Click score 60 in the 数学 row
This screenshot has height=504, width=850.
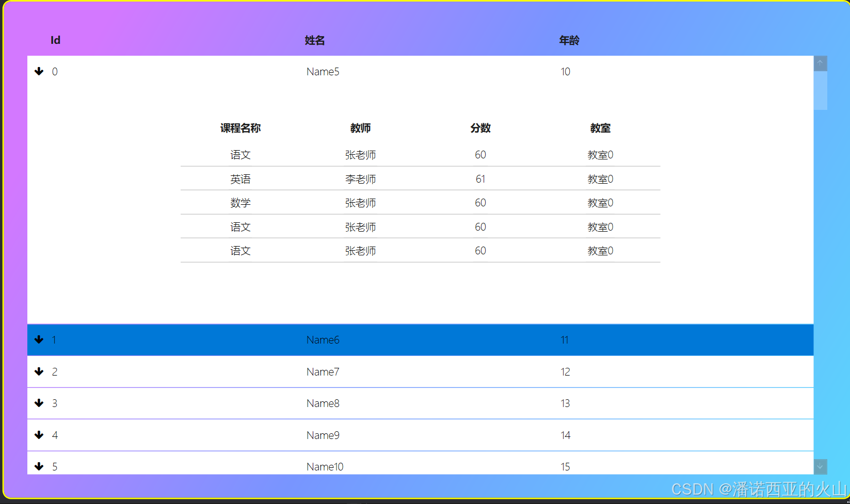coord(480,203)
